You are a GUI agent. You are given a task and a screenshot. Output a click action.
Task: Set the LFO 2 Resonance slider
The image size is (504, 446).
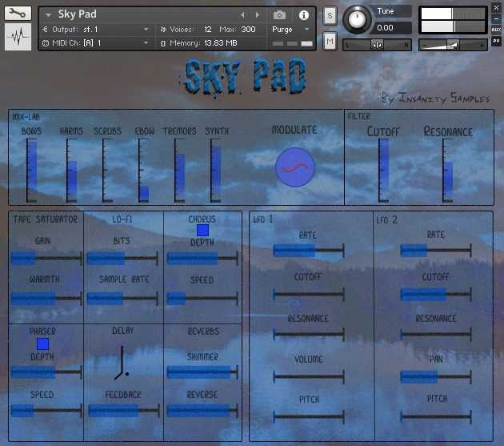[436, 335]
